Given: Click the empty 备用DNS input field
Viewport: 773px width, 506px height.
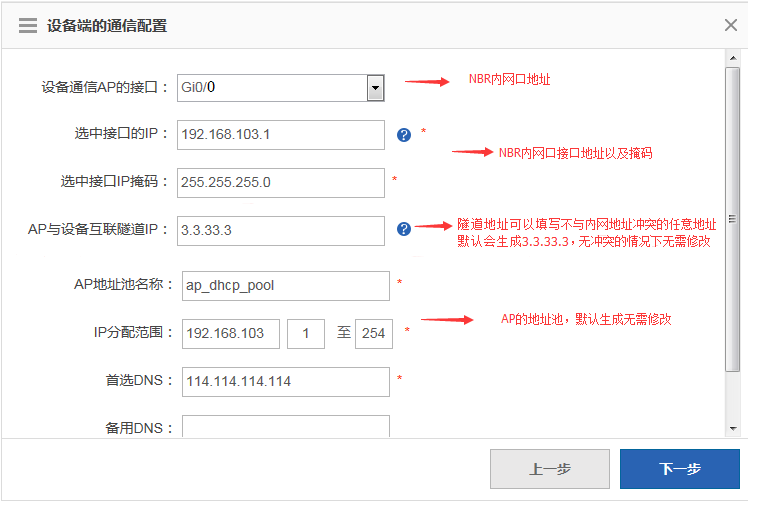Looking at the screenshot, I should (x=285, y=427).
